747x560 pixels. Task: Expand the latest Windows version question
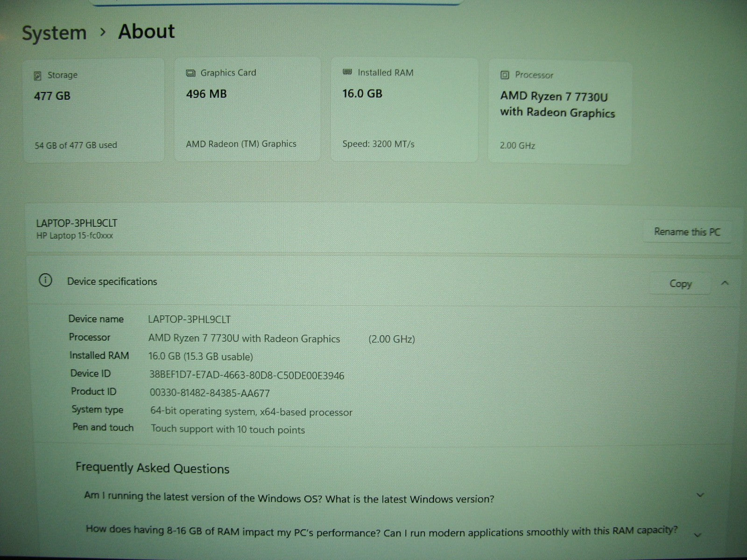pos(700,495)
